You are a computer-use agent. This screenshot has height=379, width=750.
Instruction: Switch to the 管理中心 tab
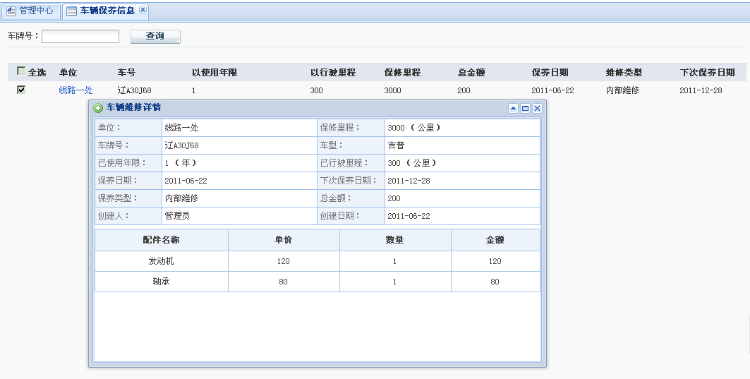(31, 11)
